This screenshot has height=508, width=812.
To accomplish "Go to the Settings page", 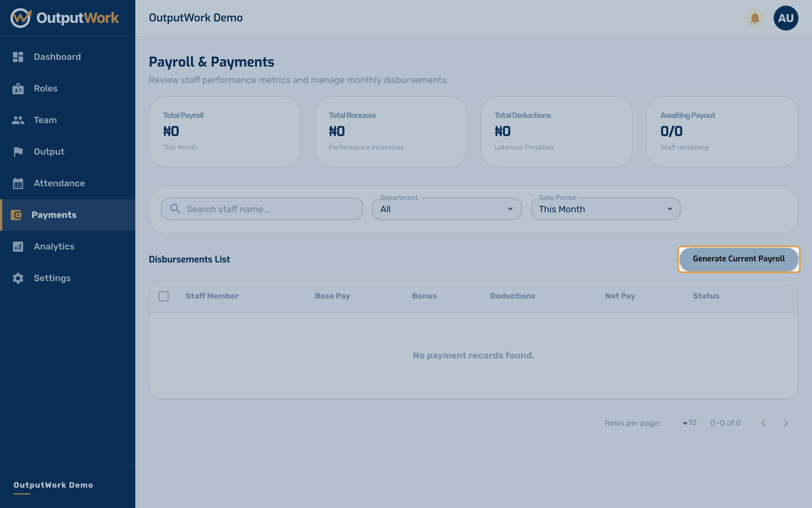I will point(67,278).
